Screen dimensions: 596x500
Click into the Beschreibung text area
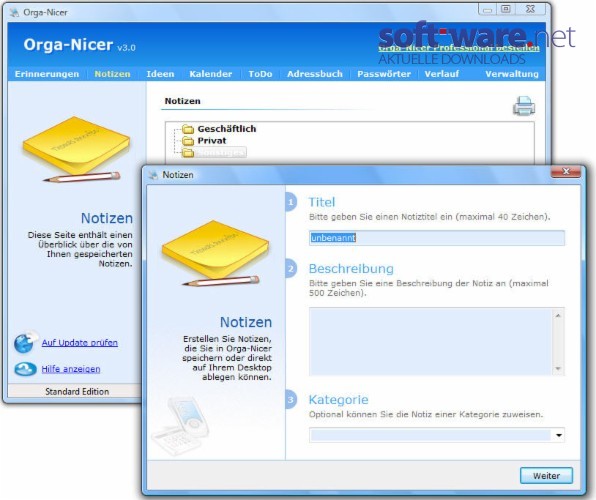coord(431,341)
